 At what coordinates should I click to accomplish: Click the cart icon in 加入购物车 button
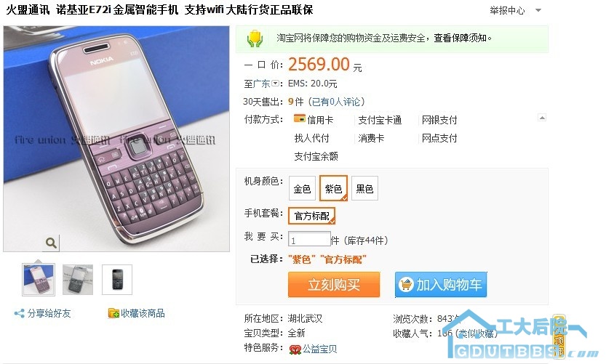(406, 285)
